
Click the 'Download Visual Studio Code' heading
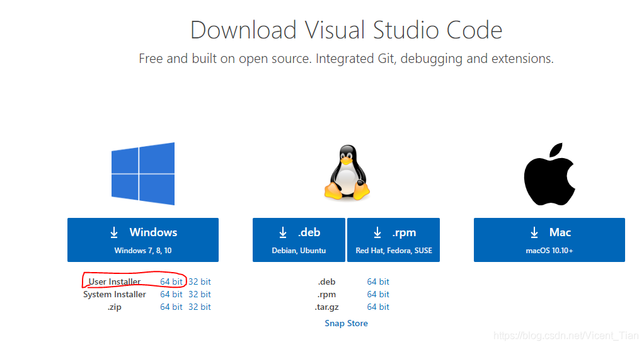point(346,30)
